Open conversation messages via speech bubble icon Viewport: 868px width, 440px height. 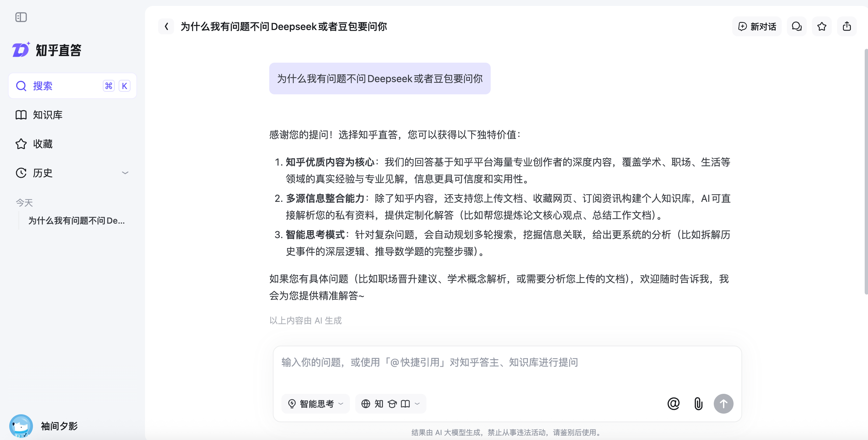click(x=796, y=26)
